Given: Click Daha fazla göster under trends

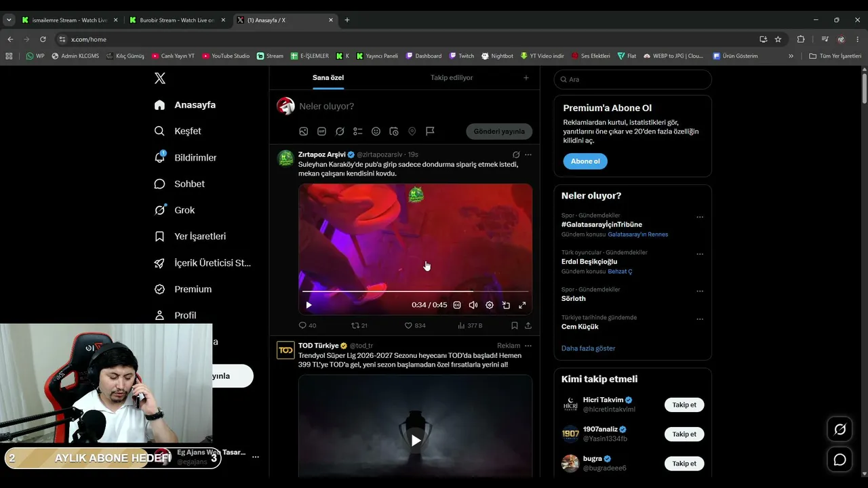Looking at the screenshot, I should [589, 348].
